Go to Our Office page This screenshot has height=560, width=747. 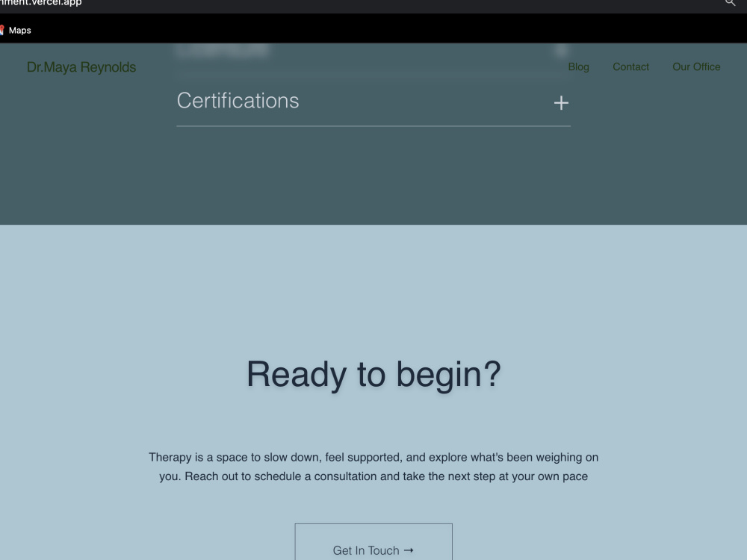696,67
